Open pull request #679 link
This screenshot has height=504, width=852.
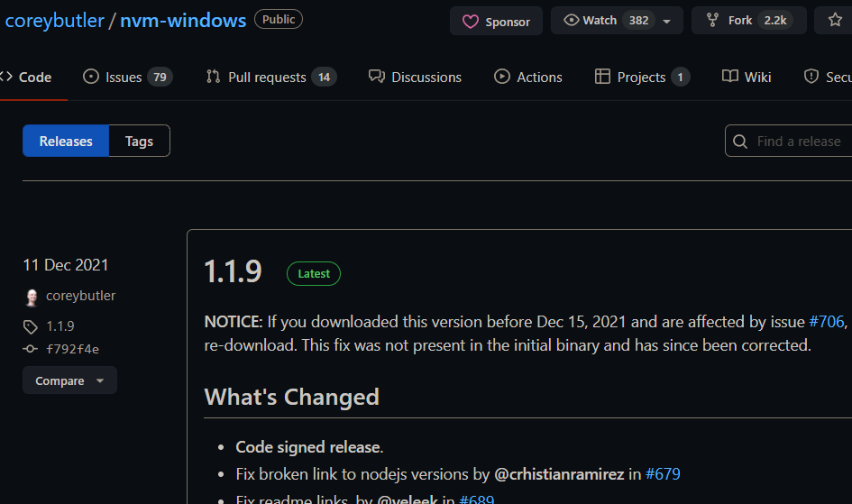pyautogui.click(x=663, y=474)
